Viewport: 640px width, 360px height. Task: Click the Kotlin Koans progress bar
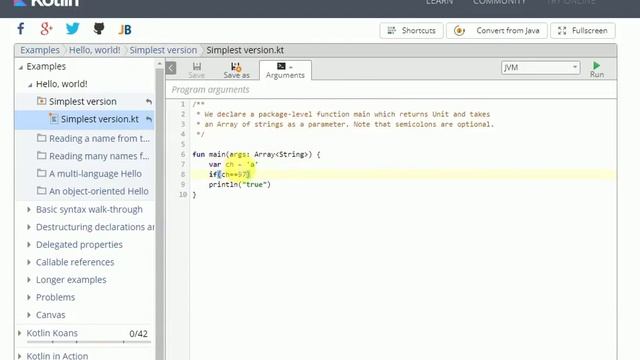tap(89, 342)
